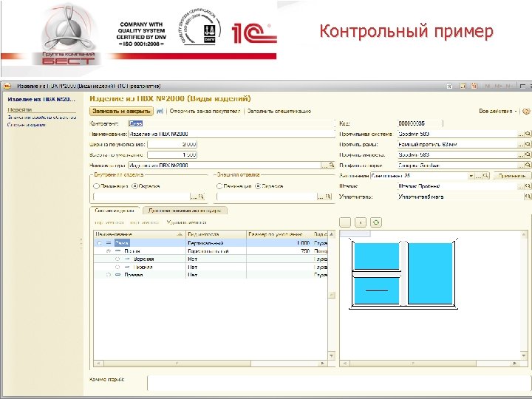The width and height of the screenshot is (532, 399).
Task: Click Заполнить спецификацию
Action: (279, 111)
